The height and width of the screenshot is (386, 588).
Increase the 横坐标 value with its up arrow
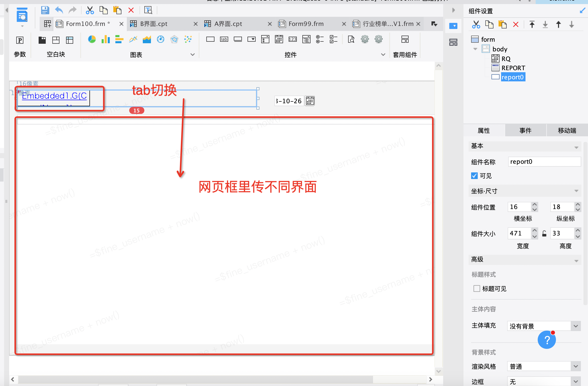[535, 204]
